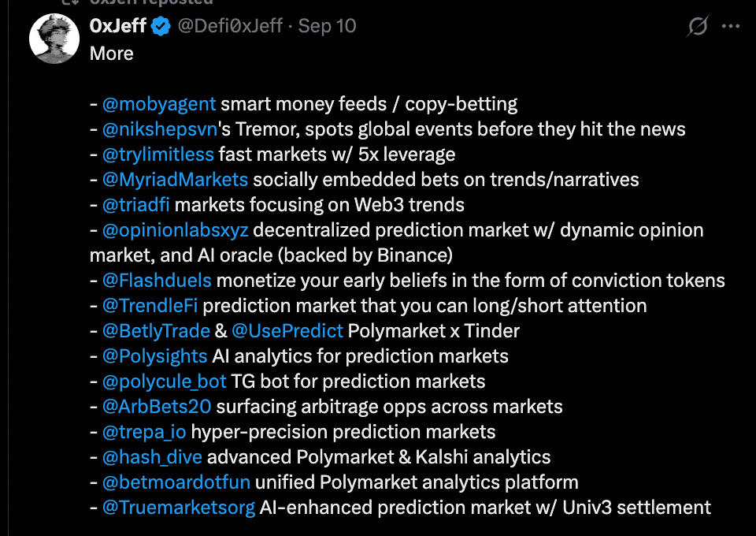The height and width of the screenshot is (536, 756).
Task: Open the @hash_dive mention
Action: click(x=152, y=457)
